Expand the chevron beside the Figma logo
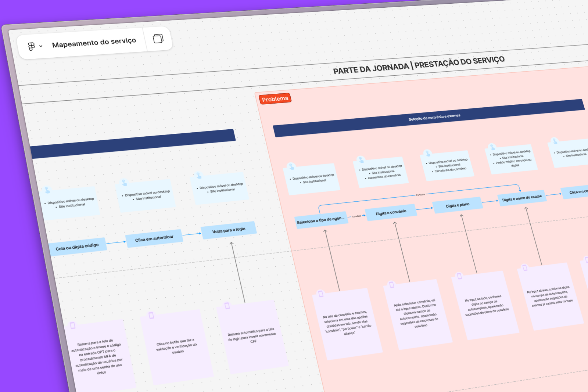The image size is (588, 392). [x=41, y=46]
